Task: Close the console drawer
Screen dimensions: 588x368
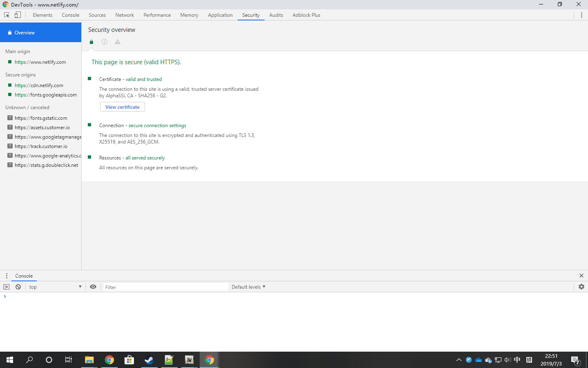Action: pyautogui.click(x=581, y=276)
